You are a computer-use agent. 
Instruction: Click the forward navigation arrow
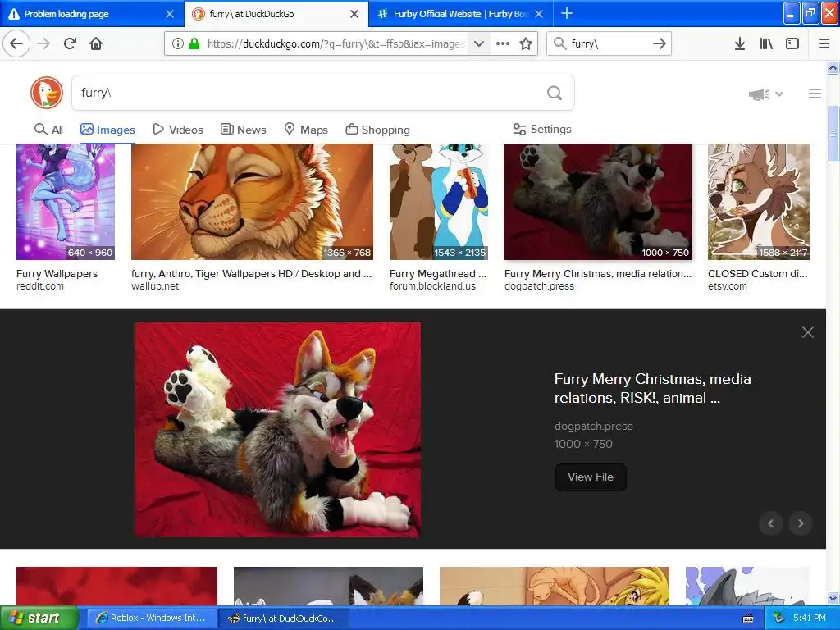[43, 43]
